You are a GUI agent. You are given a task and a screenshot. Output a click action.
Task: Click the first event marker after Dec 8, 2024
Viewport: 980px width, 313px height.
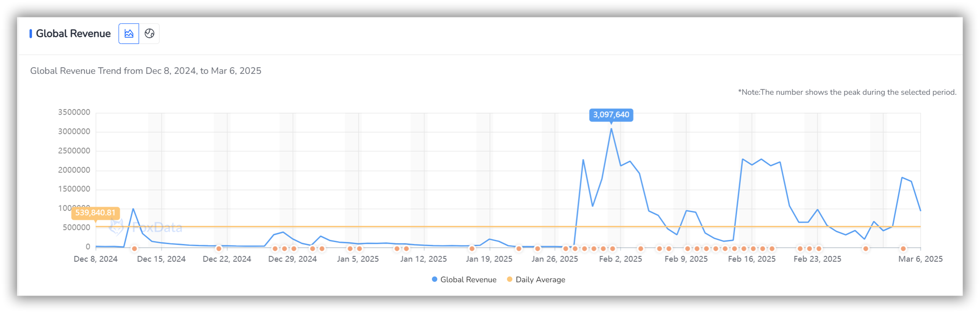click(134, 249)
